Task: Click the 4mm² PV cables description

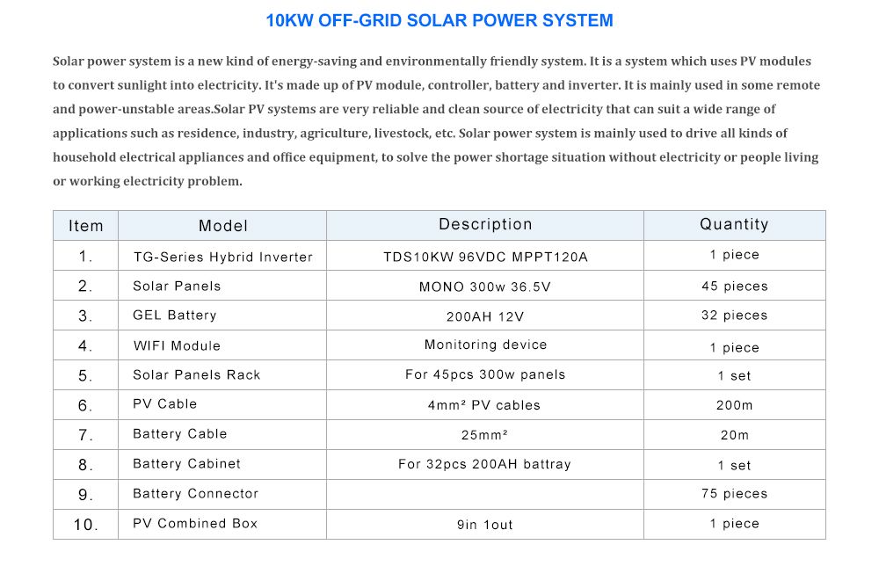Action: (485, 405)
